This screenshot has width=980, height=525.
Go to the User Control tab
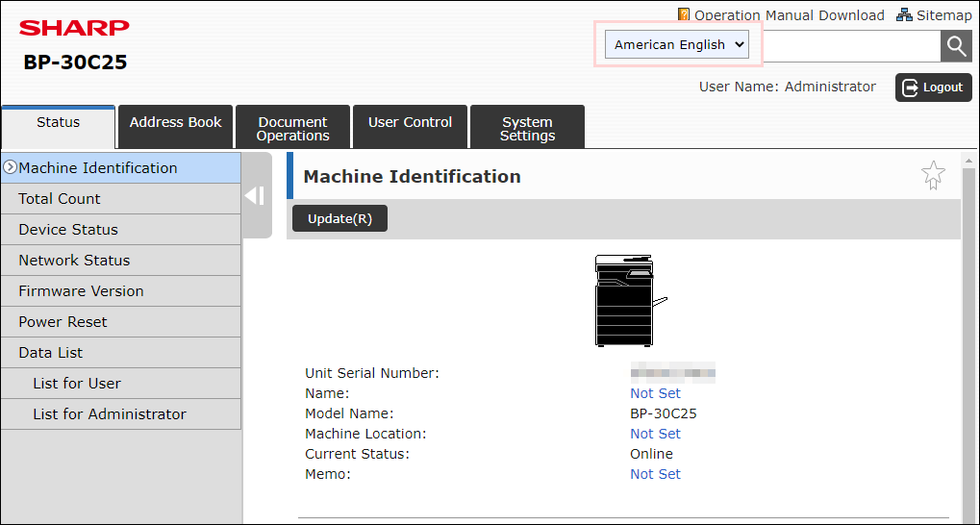(410, 126)
